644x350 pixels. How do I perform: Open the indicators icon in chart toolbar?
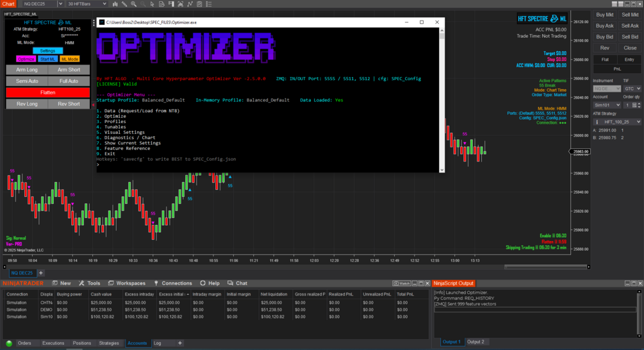pyautogui.click(x=190, y=4)
